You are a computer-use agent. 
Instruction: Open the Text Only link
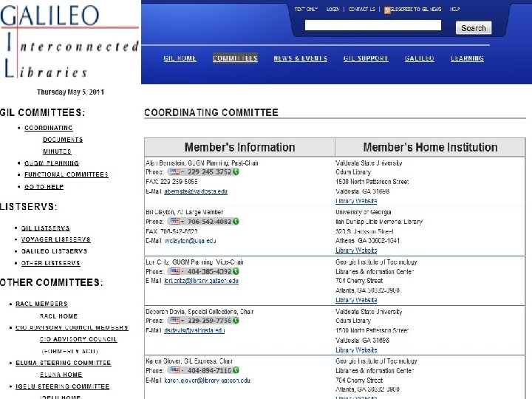coord(306,9)
